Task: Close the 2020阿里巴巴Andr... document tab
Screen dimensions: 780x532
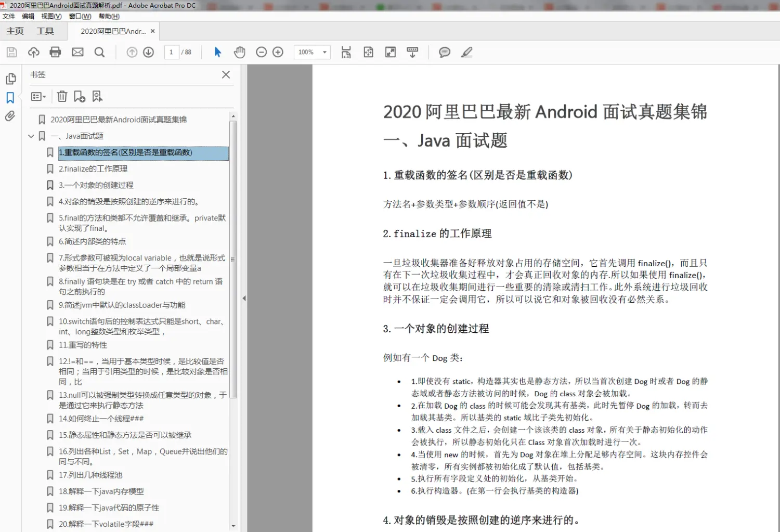Action: (153, 31)
